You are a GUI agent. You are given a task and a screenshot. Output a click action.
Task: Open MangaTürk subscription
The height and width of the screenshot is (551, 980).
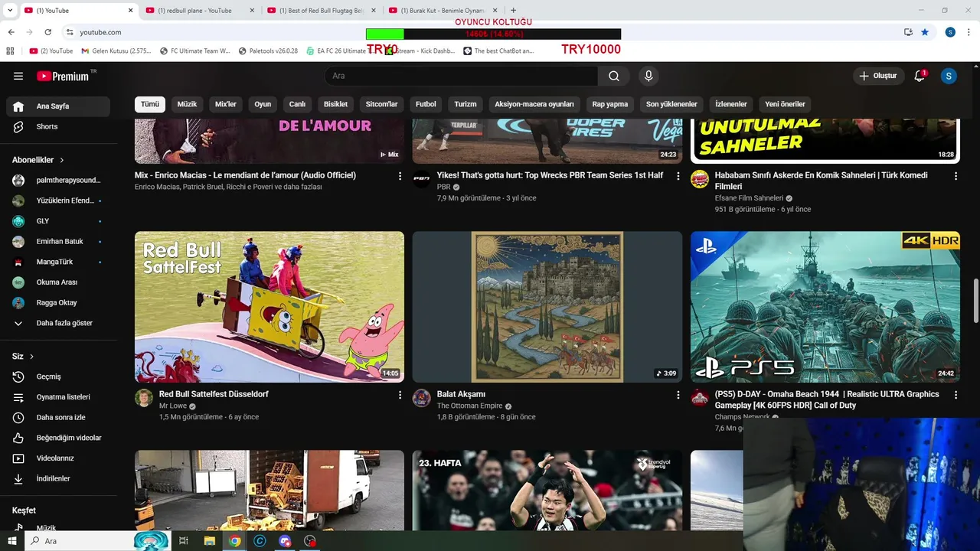58,262
